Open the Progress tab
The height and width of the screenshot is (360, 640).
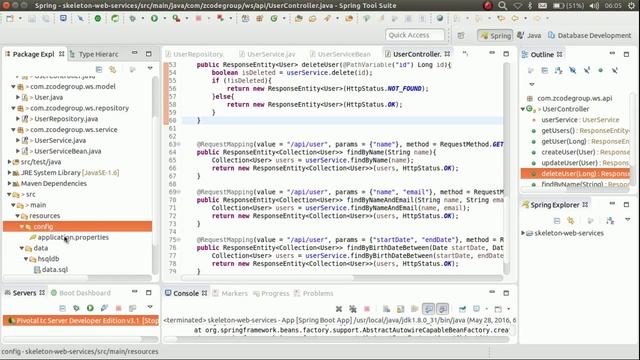[271, 293]
